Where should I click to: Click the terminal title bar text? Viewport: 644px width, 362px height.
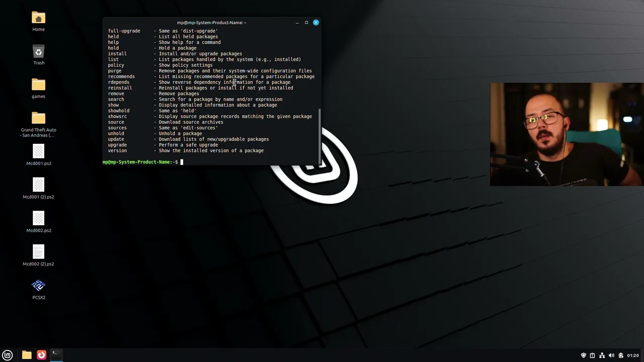coord(211,23)
